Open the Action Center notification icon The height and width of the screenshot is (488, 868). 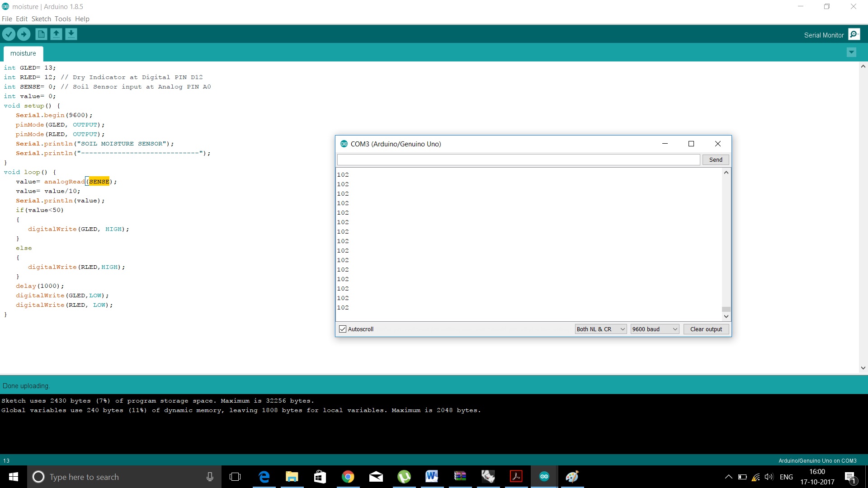click(850, 477)
